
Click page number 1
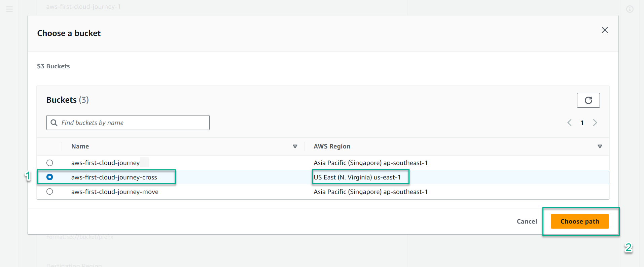coord(582,123)
